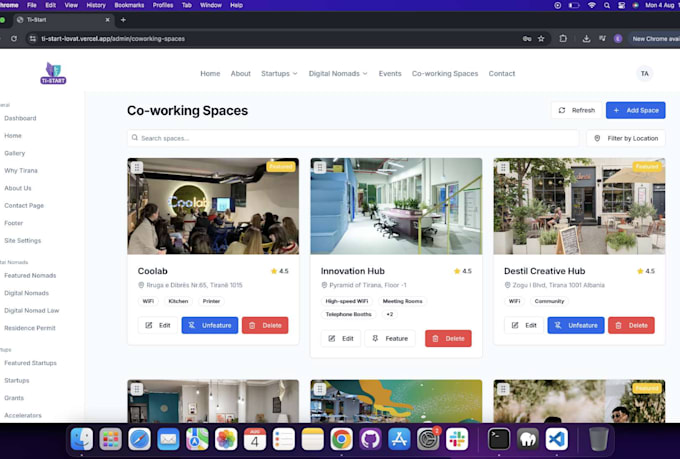Click the Destil Creative Hub photo

pos(579,206)
